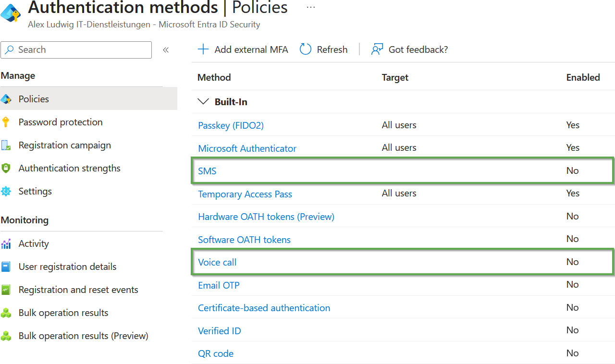Open the Passkey (FIDO2) method link

[231, 125]
